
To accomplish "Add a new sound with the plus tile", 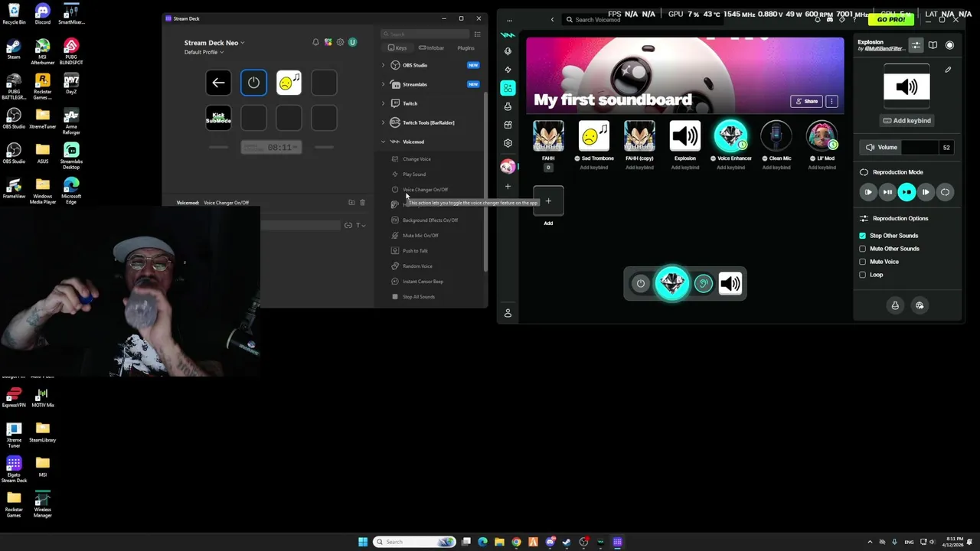I will pos(548,201).
